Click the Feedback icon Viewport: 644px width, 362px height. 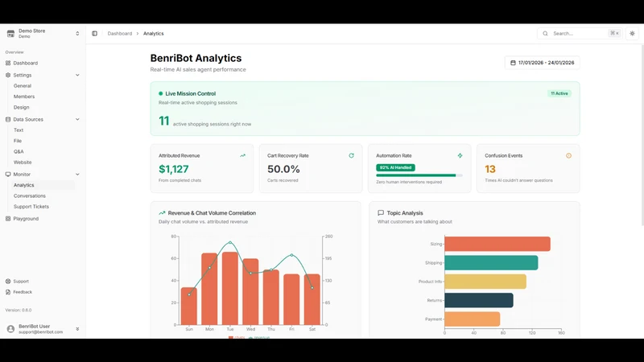tap(8, 292)
